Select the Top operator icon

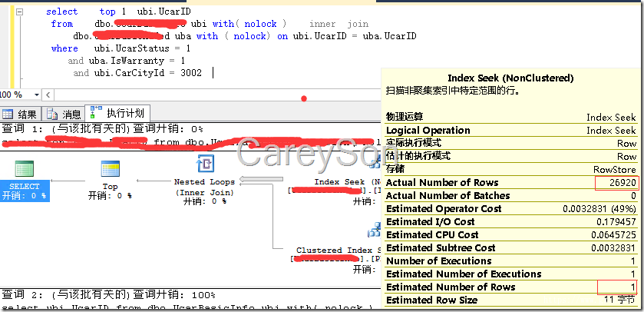click(110, 169)
